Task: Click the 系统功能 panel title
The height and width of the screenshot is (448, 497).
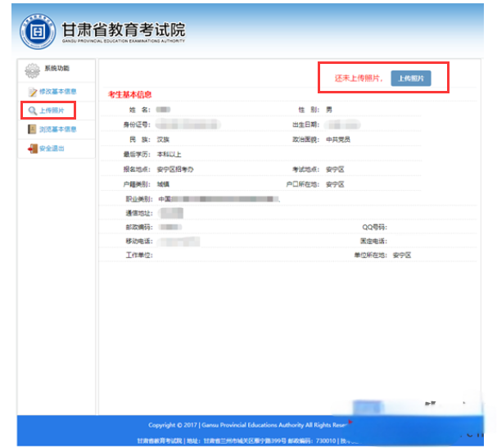Action: point(57,69)
